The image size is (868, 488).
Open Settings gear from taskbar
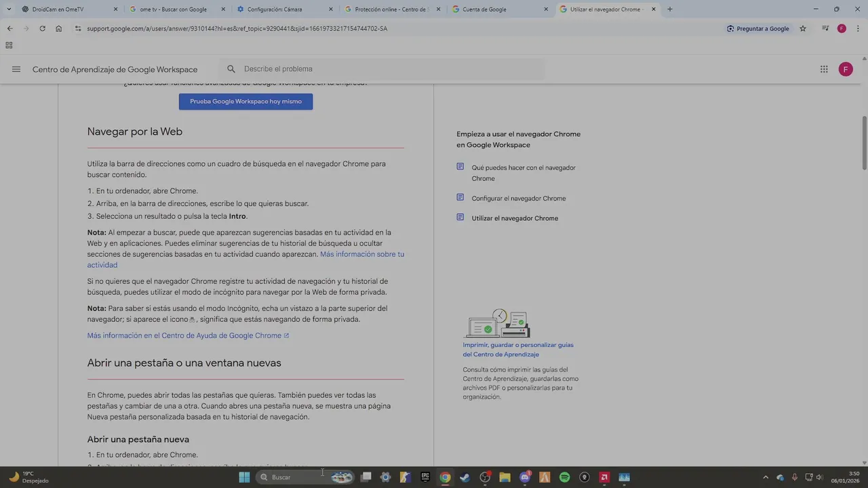(x=385, y=477)
